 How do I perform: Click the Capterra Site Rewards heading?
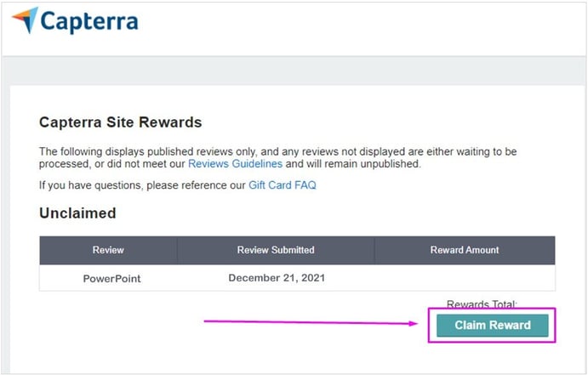(x=120, y=122)
